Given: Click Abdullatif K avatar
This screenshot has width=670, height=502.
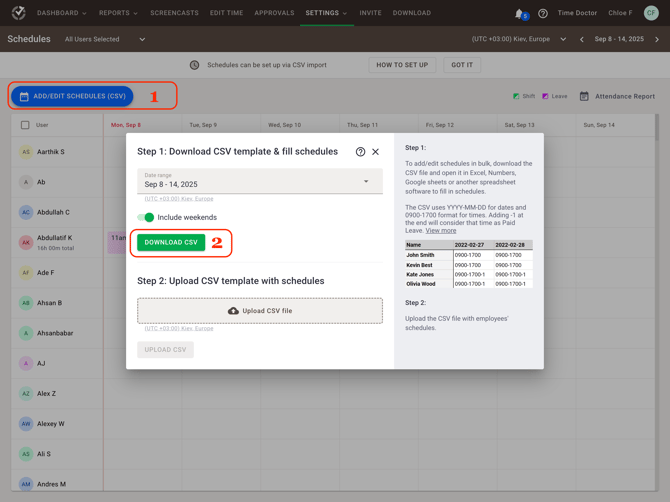Looking at the screenshot, I should [26, 242].
